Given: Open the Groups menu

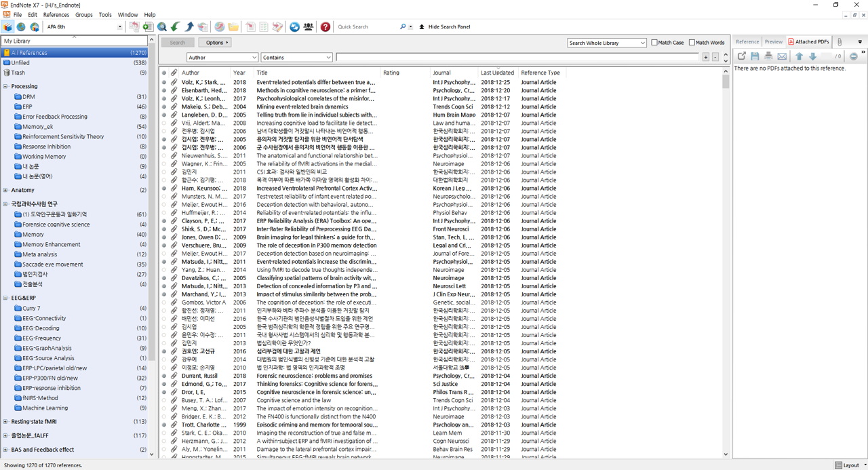Looking at the screenshot, I should [x=84, y=14].
